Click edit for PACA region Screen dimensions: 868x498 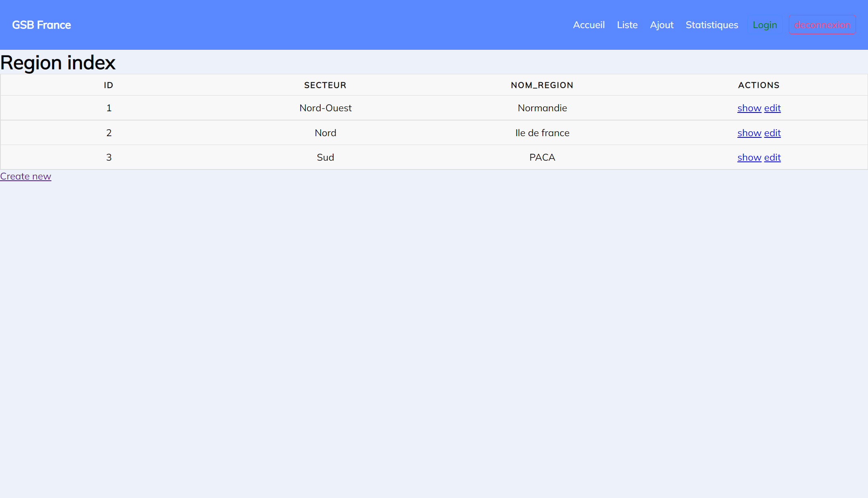(773, 157)
